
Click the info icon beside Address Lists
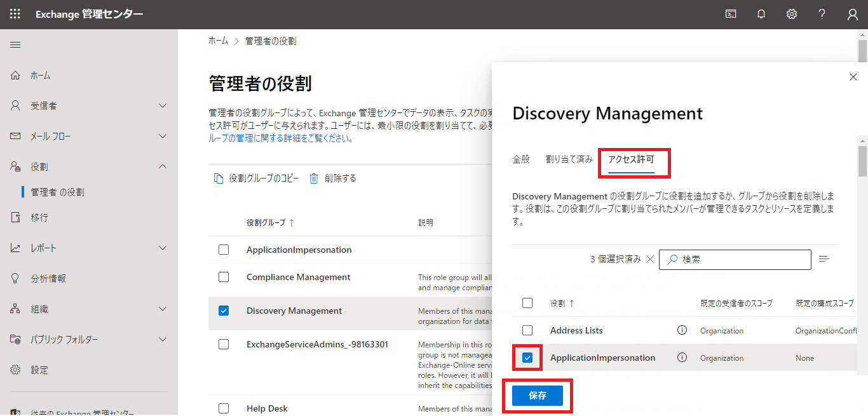(682, 330)
